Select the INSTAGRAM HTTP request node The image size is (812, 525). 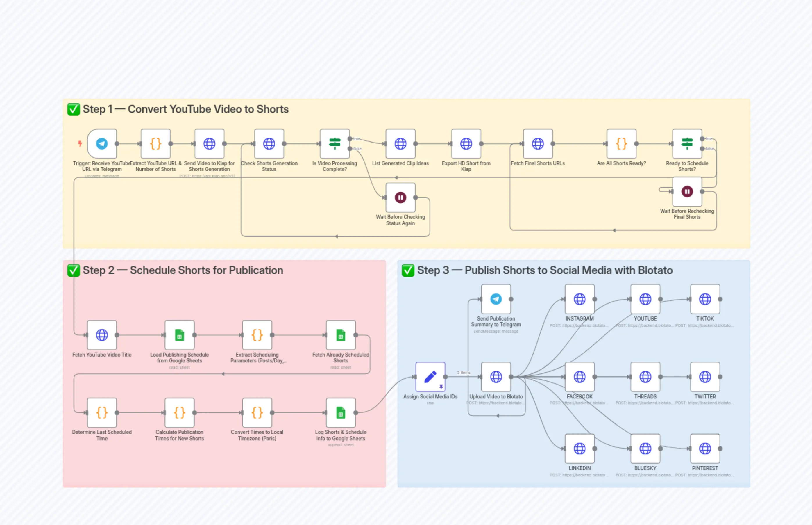580,299
